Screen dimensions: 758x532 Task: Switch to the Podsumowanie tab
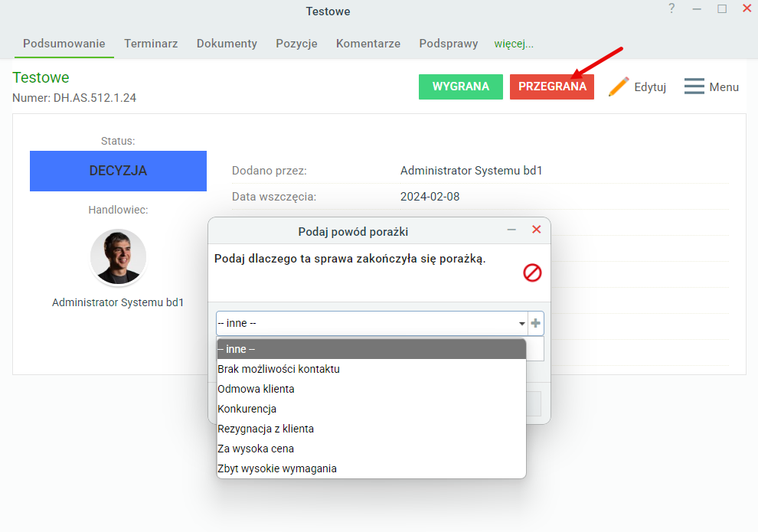pos(64,44)
